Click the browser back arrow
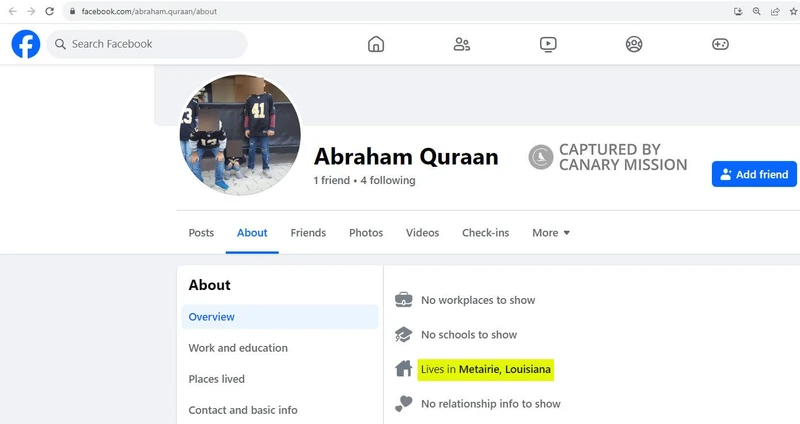Image resolution: width=800 pixels, height=424 pixels. coord(13,11)
